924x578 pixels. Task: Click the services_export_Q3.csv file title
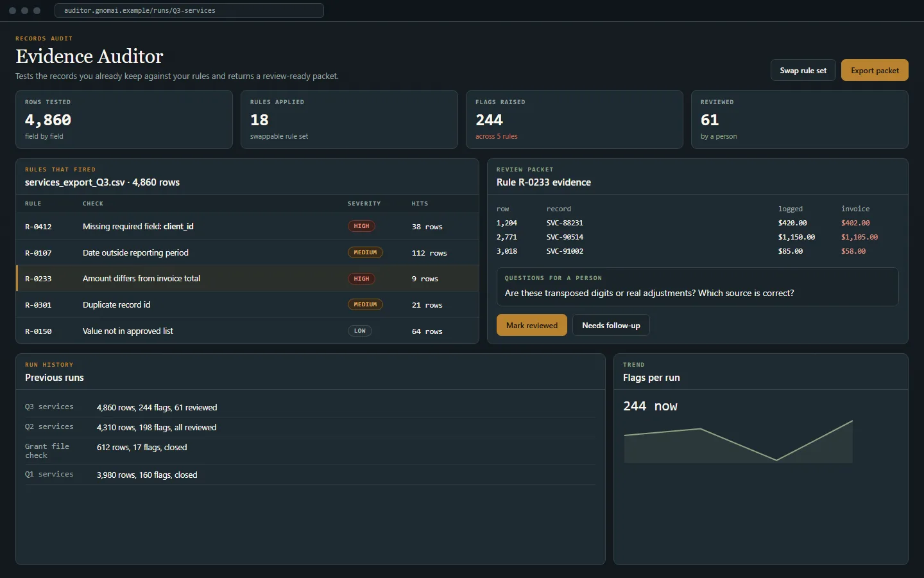[102, 182]
